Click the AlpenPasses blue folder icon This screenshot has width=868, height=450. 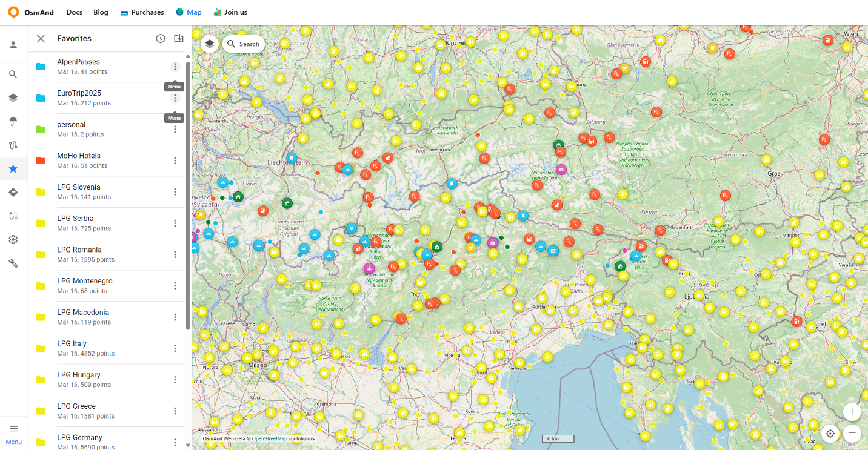[x=41, y=67]
